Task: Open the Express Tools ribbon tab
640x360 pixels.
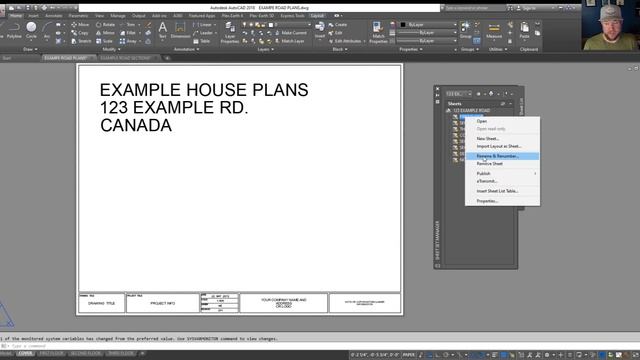Action: [292, 16]
